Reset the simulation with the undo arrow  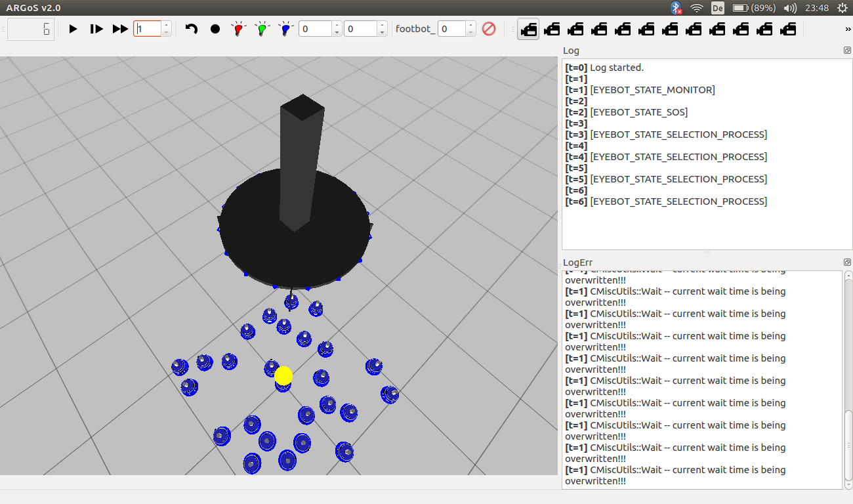coord(191,29)
